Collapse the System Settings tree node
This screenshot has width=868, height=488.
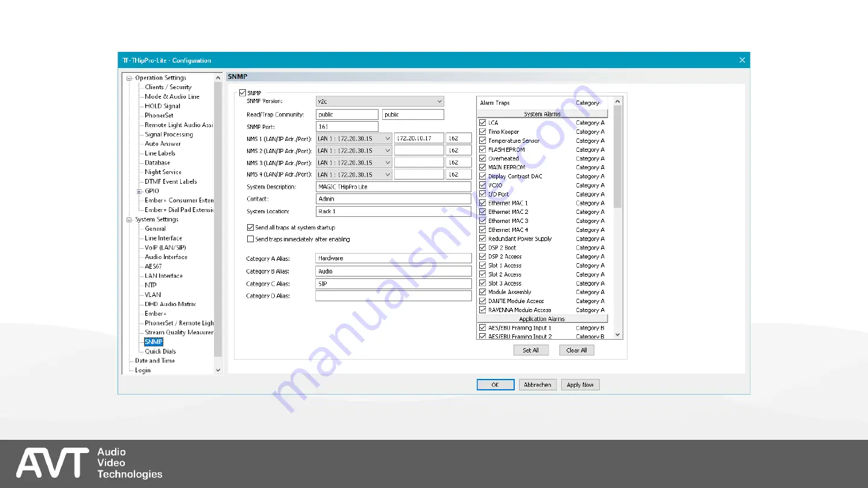[x=129, y=219]
